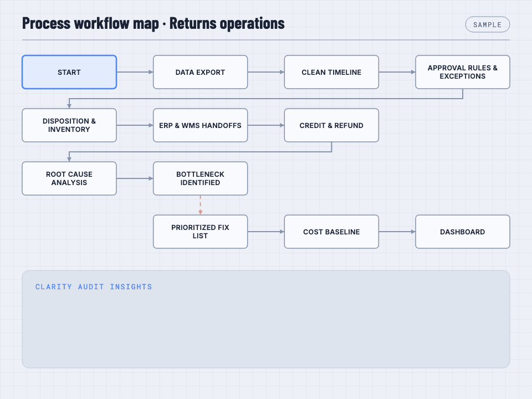Viewport: 532px width, 399px height.
Task: Open the DASHBOARD node
Action: 462,232
